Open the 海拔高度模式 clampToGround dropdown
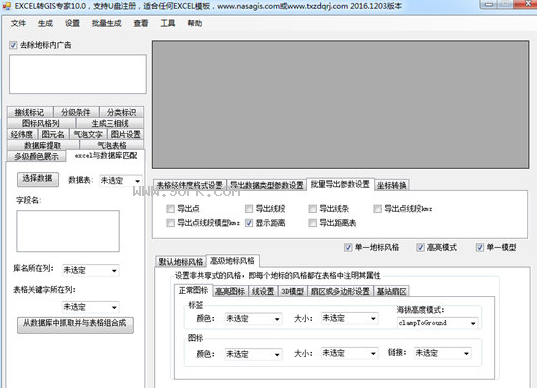The image size is (537, 388). pyautogui.click(x=437, y=323)
